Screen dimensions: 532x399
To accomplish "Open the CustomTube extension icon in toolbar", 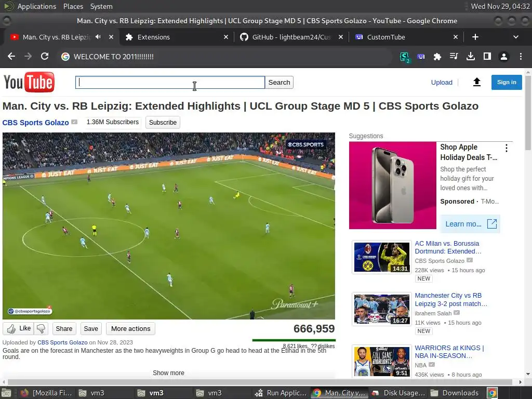I will point(421,57).
